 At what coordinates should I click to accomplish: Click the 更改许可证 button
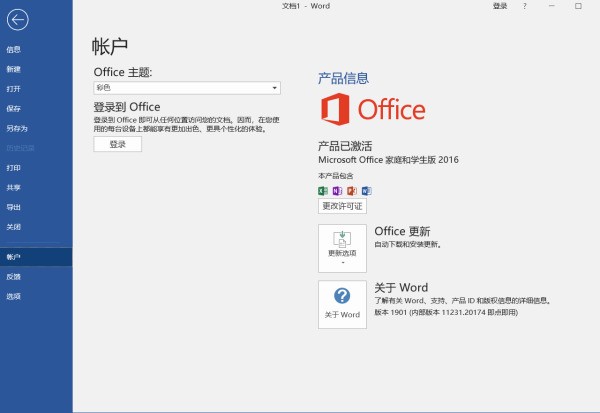pos(342,206)
